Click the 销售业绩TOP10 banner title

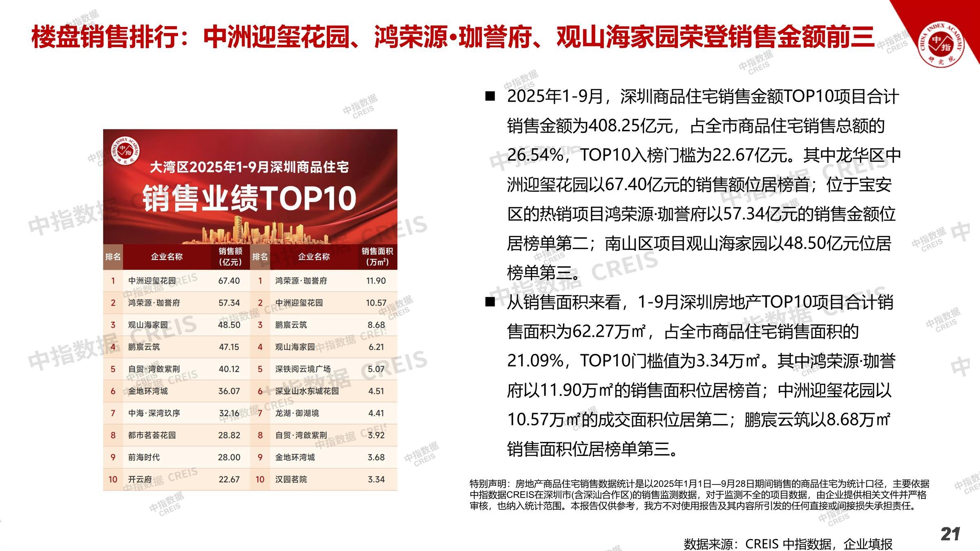point(249,199)
